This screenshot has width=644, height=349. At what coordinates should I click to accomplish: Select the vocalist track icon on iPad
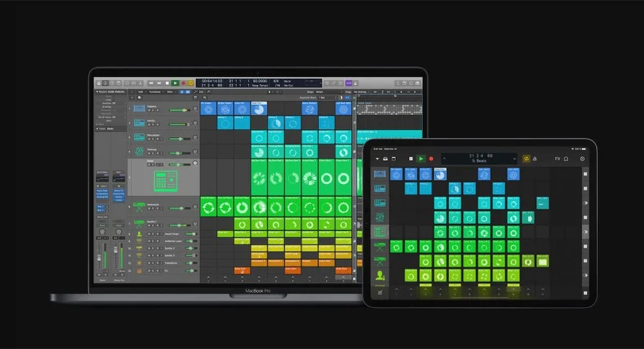[x=380, y=275]
